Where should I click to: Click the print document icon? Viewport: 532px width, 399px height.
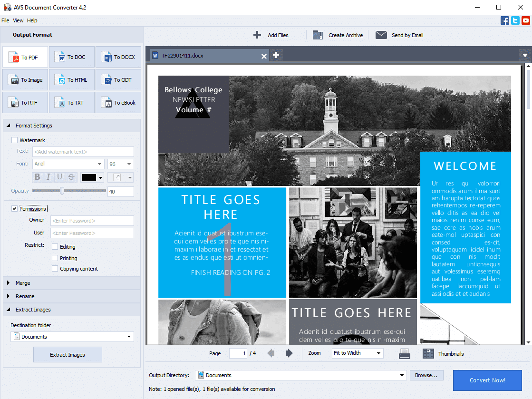(x=404, y=353)
